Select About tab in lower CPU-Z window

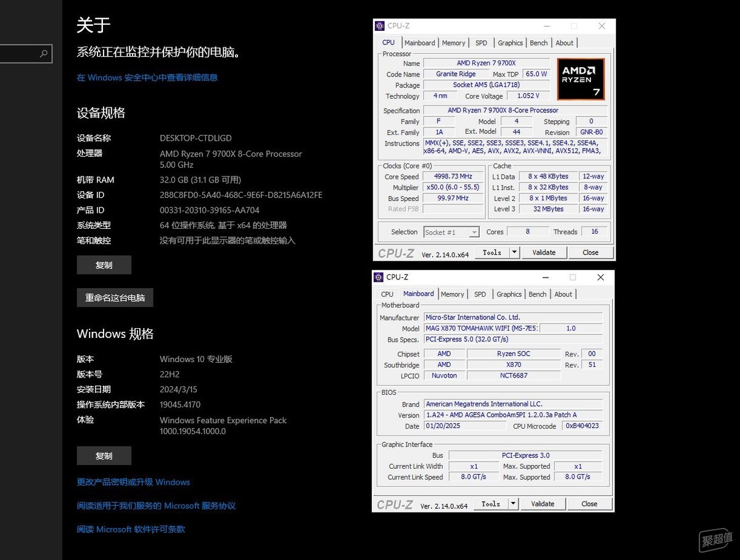coord(563,294)
